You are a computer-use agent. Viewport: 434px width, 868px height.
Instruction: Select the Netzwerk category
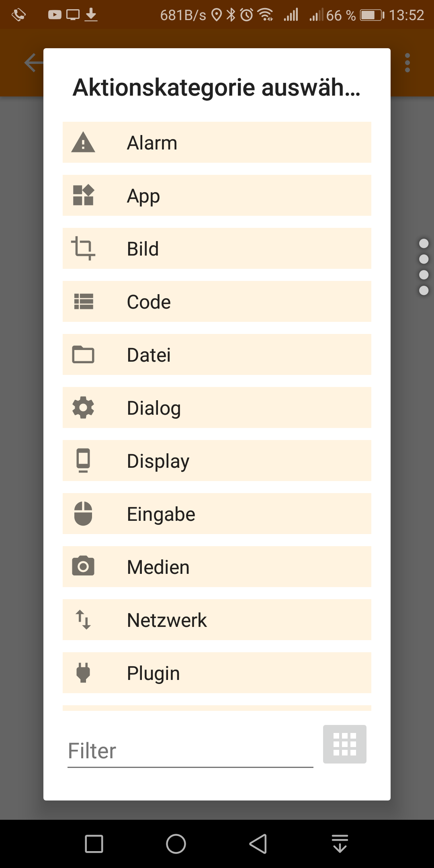(217, 620)
